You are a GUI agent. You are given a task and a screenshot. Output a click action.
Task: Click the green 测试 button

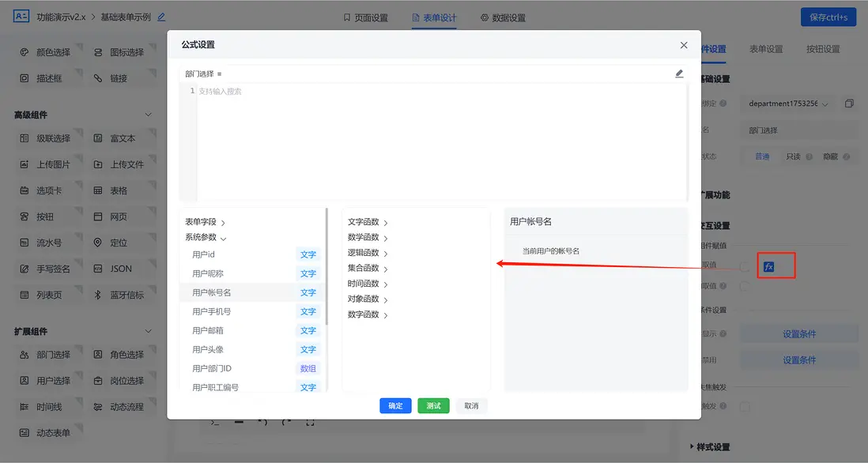pos(433,405)
